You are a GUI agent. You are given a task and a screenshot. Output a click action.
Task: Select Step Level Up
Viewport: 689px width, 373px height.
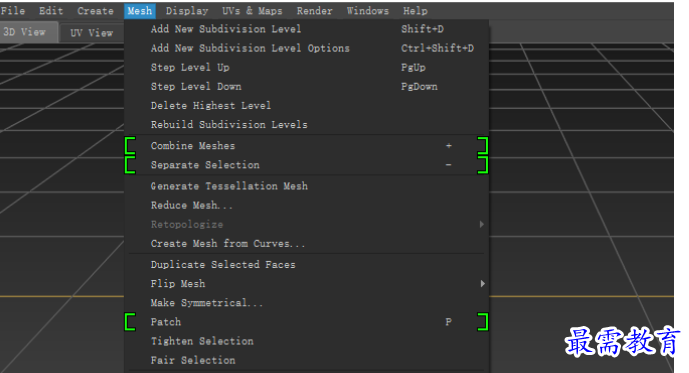tap(307, 68)
